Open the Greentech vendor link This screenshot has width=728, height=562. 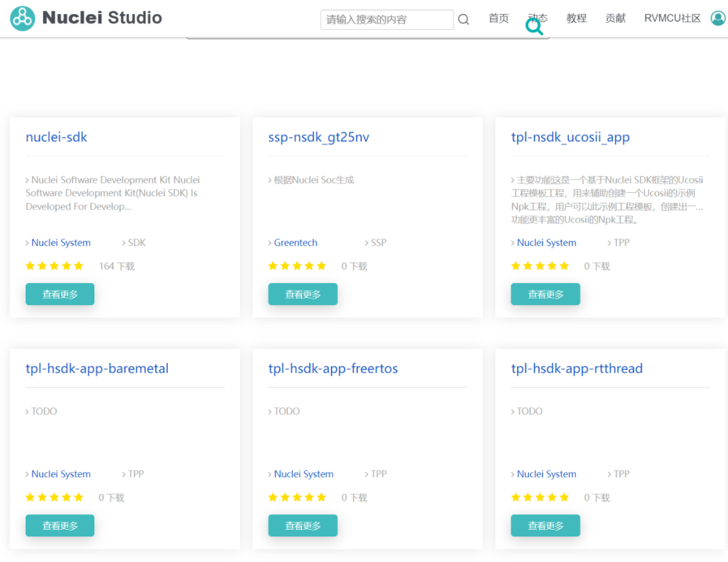tap(296, 243)
